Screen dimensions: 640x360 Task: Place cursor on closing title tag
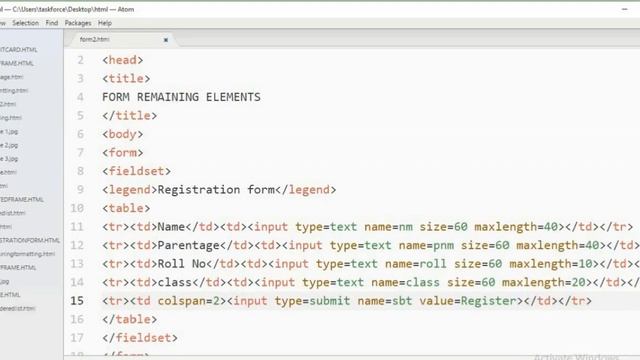[129, 116]
